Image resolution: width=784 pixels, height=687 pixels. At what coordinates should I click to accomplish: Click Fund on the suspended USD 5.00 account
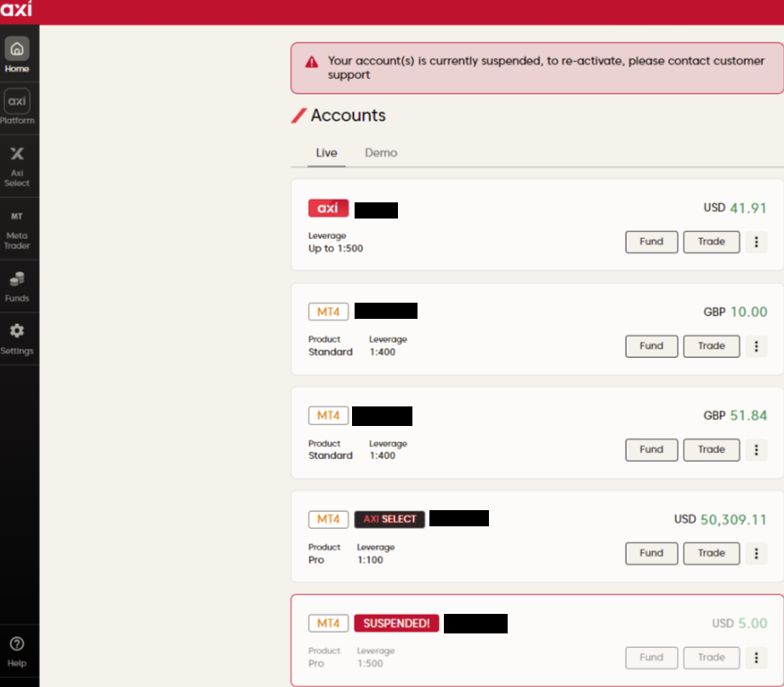(x=651, y=657)
